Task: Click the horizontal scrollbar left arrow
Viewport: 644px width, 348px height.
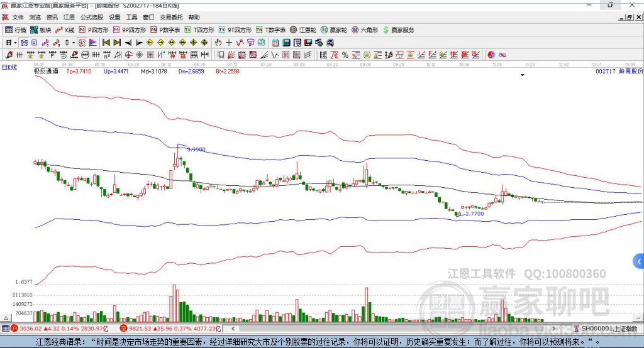Action: coord(233,329)
